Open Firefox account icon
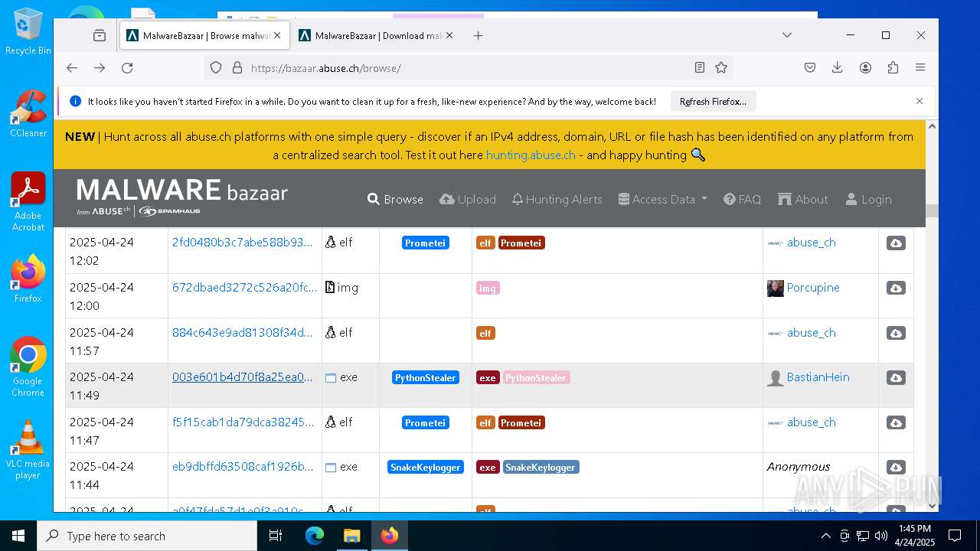980x551 pixels. coord(865,67)
